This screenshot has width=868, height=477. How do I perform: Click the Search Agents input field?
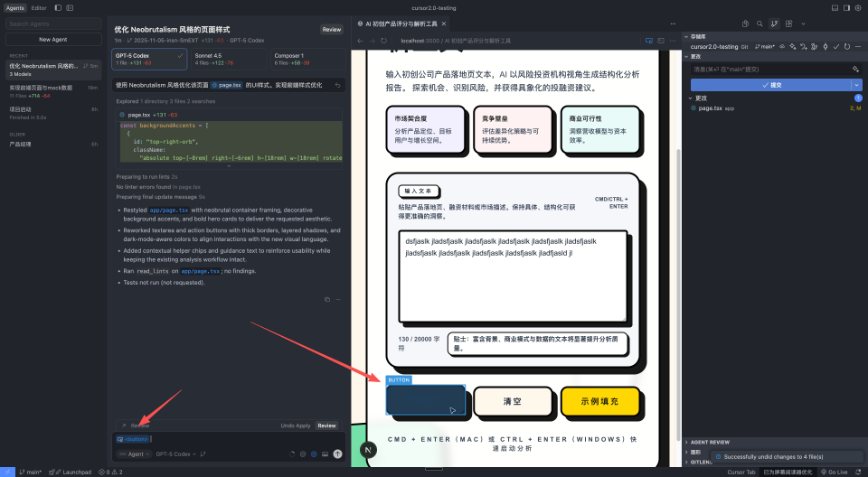53,24
